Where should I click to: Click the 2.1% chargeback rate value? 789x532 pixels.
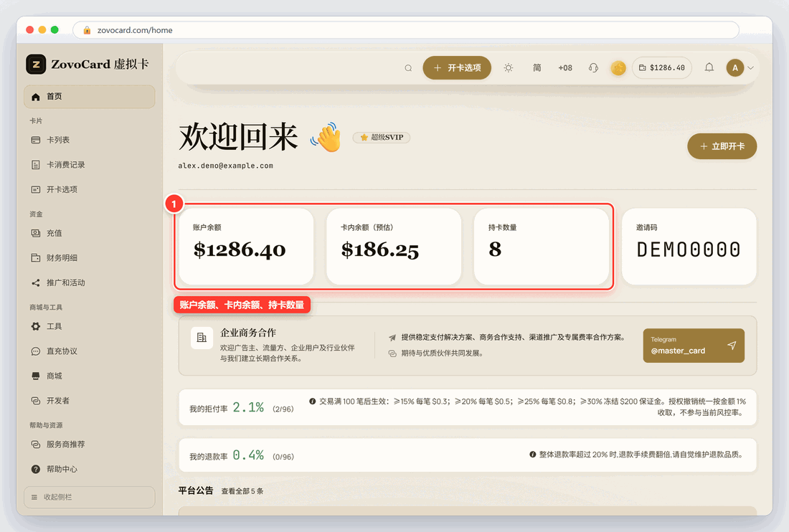(x=248, y=407)
